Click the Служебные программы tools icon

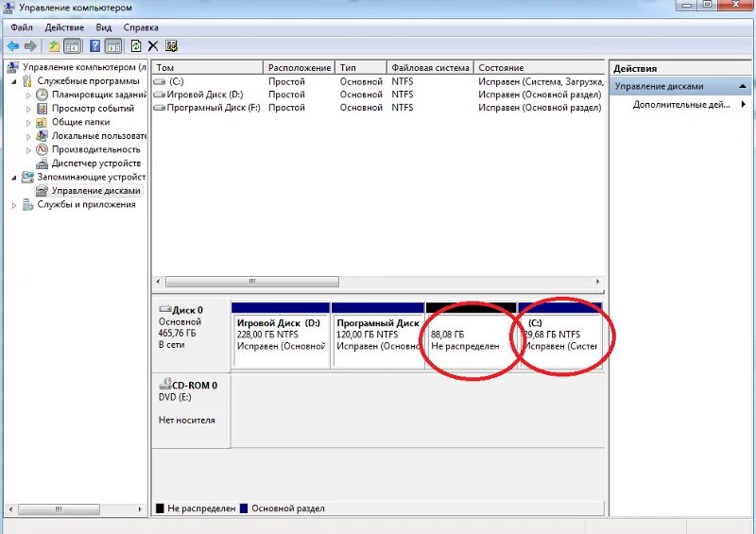tap(27, 81)
